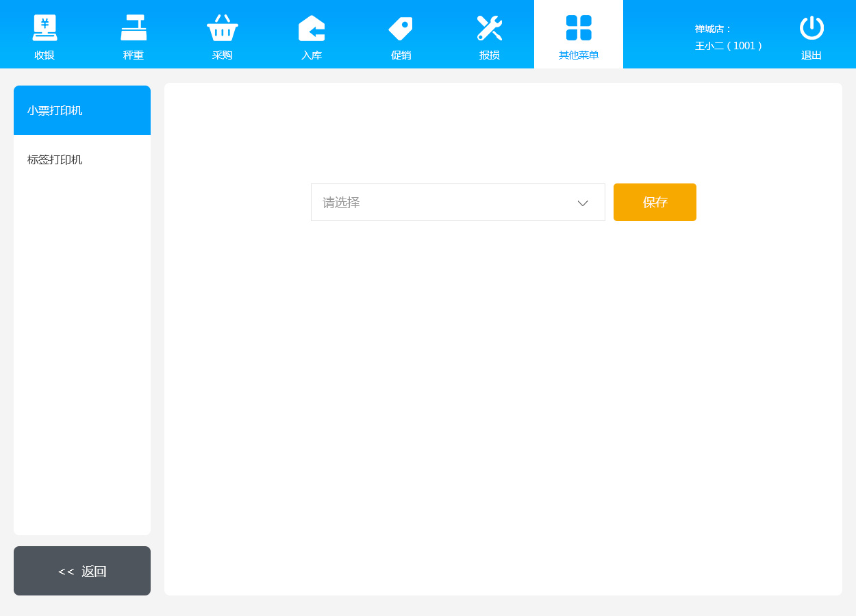Screen dimensions: 856x616
Task: Open the 收银 cashier icon
Action: (x=45, y=27)
